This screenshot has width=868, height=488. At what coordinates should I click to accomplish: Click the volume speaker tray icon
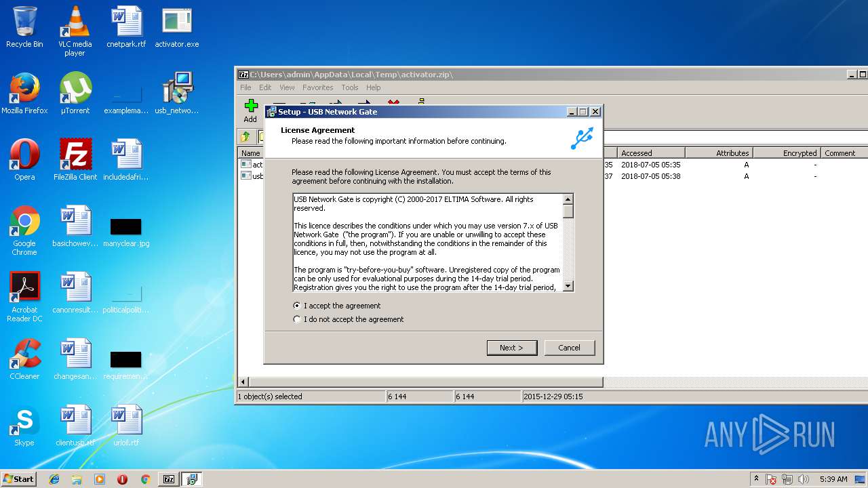[x=804, y=479]
